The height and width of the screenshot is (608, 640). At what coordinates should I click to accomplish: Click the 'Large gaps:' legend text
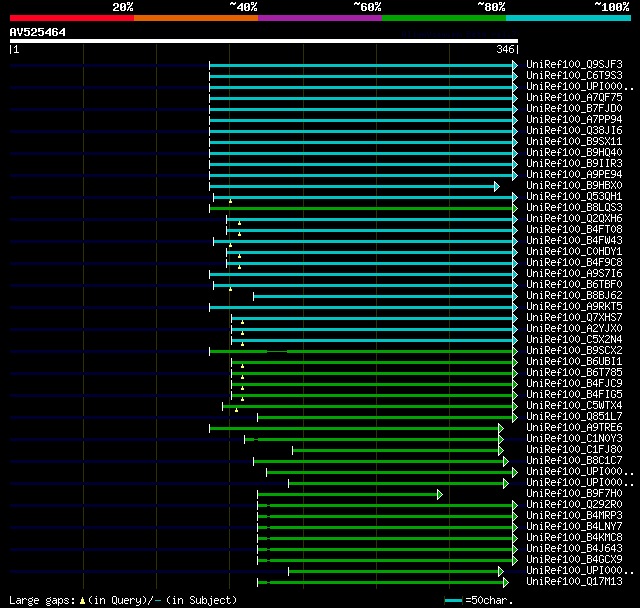[x=42, y=601]
